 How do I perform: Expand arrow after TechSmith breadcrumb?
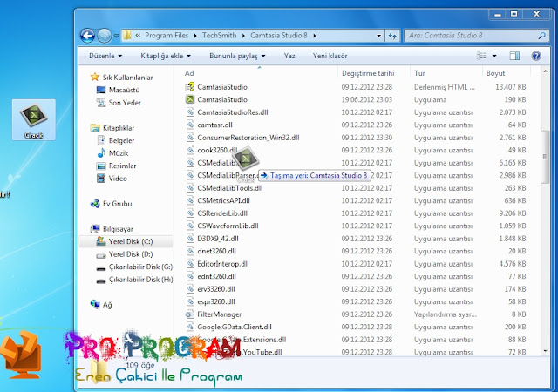point(243,36)
